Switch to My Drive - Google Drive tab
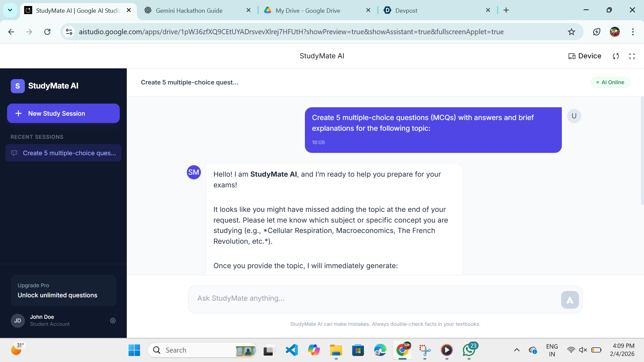644x362 pixels. (x=308, y=10)
